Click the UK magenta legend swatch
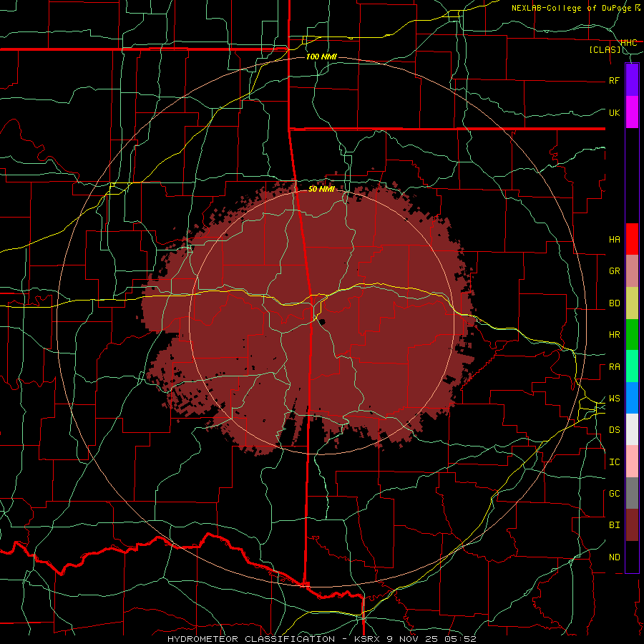This screenshot has height=644, width=644. tap(632, 112)
